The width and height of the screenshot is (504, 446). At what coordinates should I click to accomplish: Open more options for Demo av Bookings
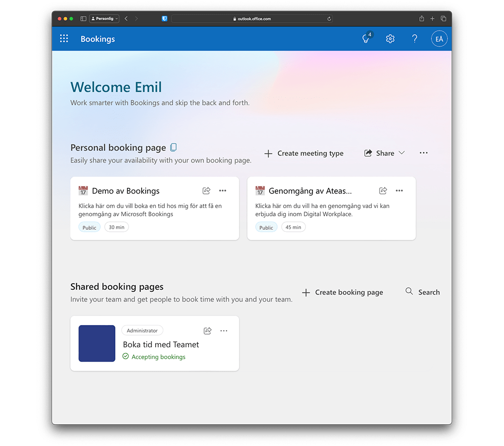[x=223, y=190]
